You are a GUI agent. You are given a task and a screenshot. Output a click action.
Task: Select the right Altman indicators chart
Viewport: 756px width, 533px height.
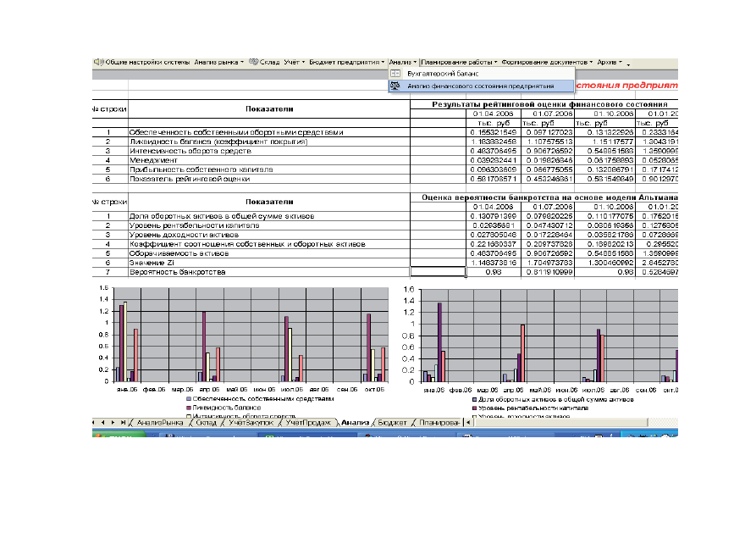point(539,352)
